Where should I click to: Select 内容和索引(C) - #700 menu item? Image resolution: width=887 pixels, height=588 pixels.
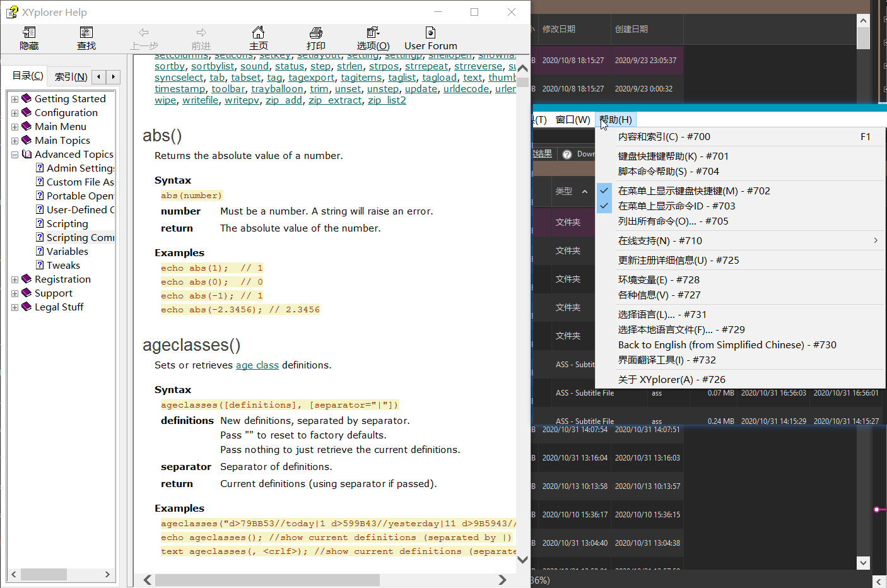tap(741, 137)
